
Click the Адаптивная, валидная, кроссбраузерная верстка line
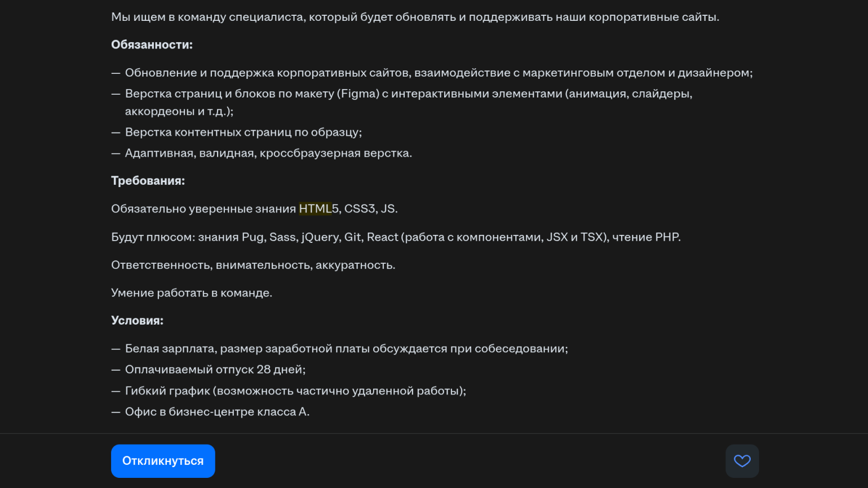[268, 153]
